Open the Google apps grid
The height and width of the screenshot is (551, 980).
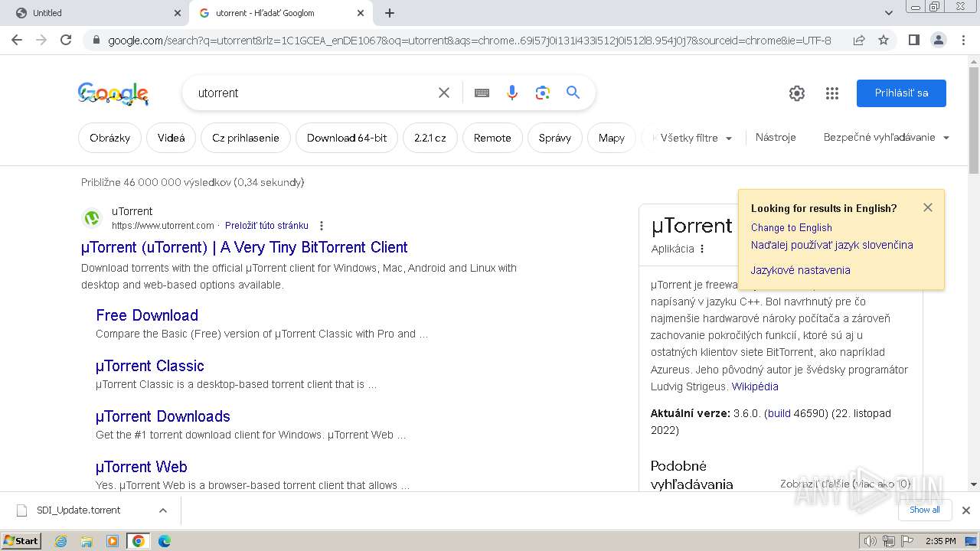832,93
